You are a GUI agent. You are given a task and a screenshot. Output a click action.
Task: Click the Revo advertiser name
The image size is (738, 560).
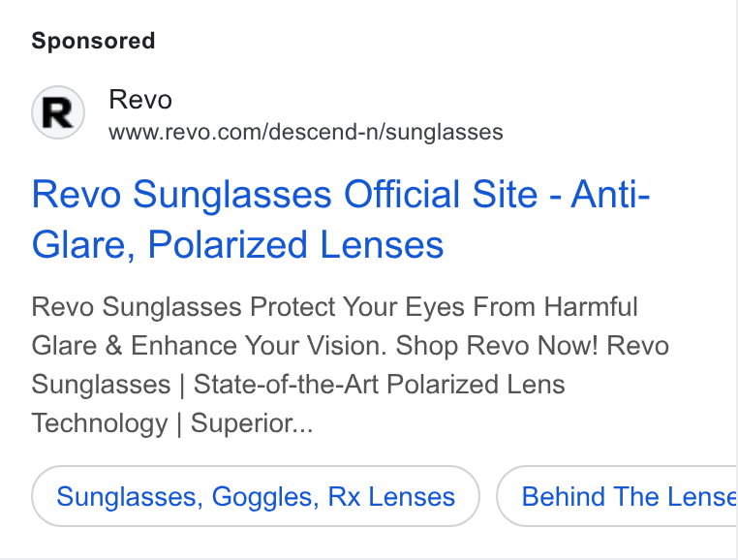140,100
